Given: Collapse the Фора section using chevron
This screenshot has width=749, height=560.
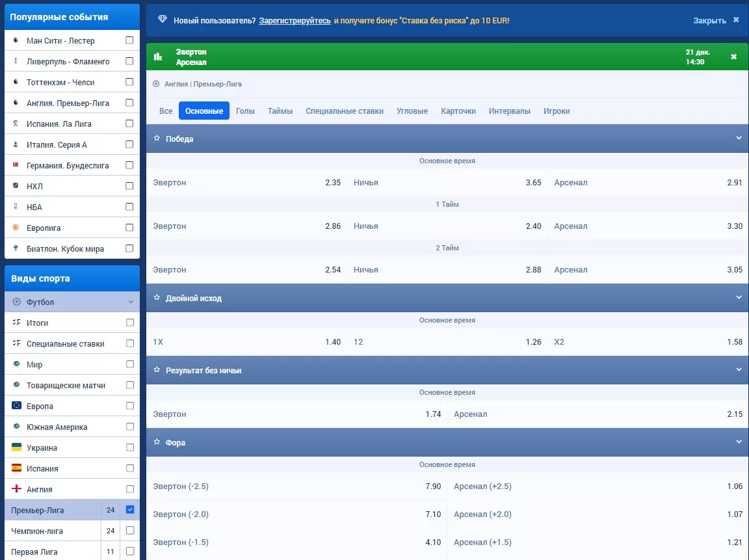Looking at the screenshot, I should 739,442.
